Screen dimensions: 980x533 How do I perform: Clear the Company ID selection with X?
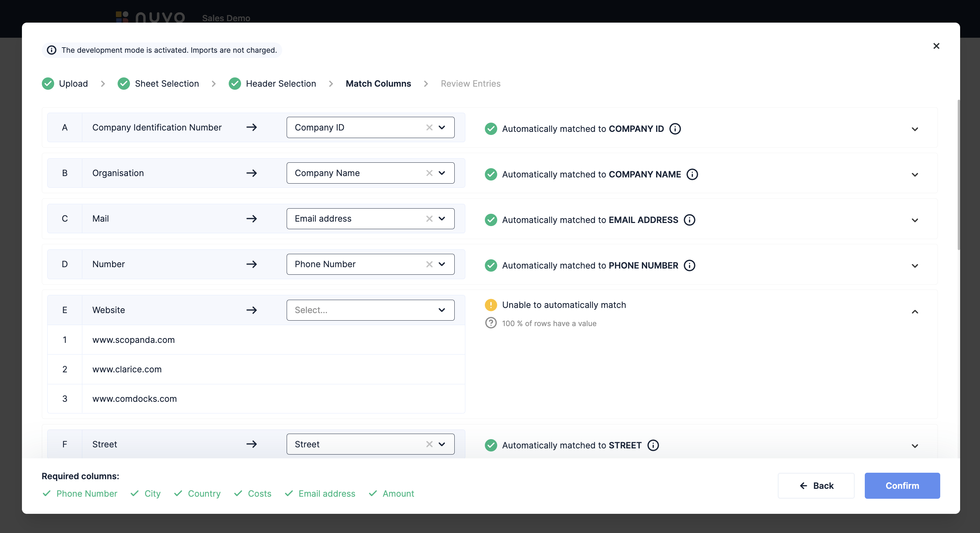pyautogui.click(x=429, y=127)
